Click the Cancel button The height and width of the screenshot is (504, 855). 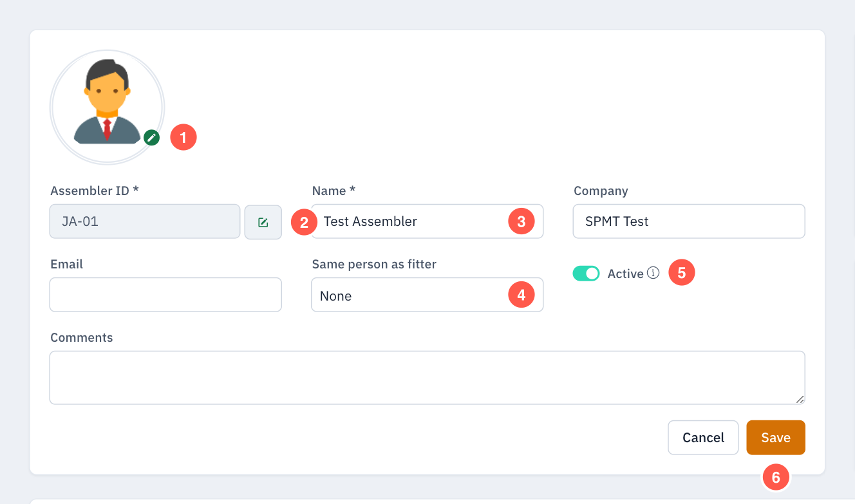click(x=703, y=438)
